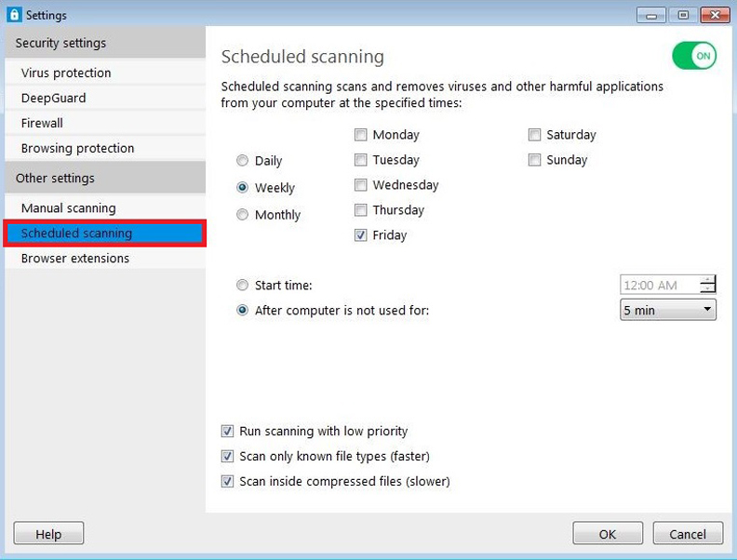Screen dimensions: 737x560
Task: Click the start time up spinner arrow
Action: point(709,280)
